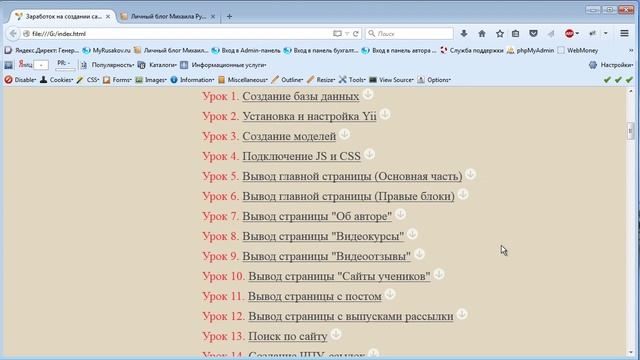Open Вход в Admin-панель bookmark
Screen dimensions: 640x360
pyautogui.click(x=246, y=51)
